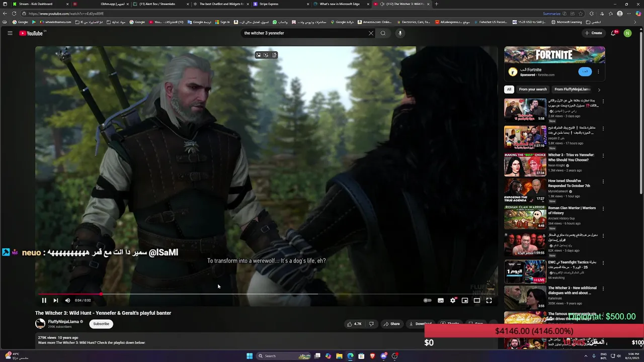Switch to 'Alert Box / Streamlabs' browser tab
644x362 pixels.
(x=160, y=4)
